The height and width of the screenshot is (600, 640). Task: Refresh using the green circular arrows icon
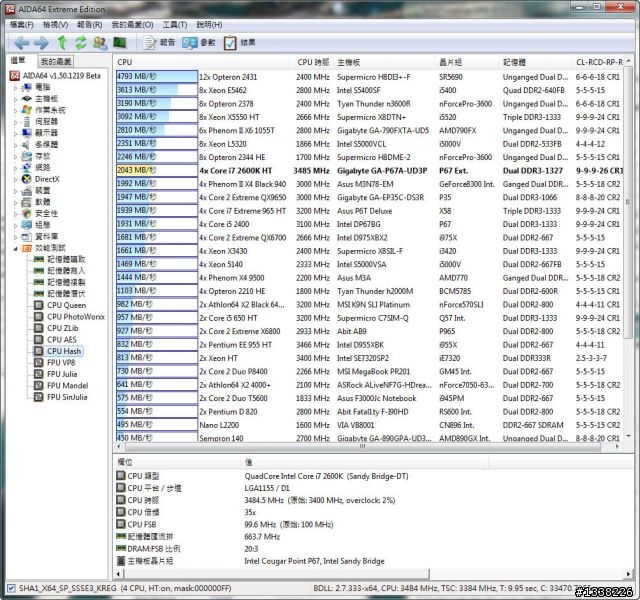click(x=81, y=42)
